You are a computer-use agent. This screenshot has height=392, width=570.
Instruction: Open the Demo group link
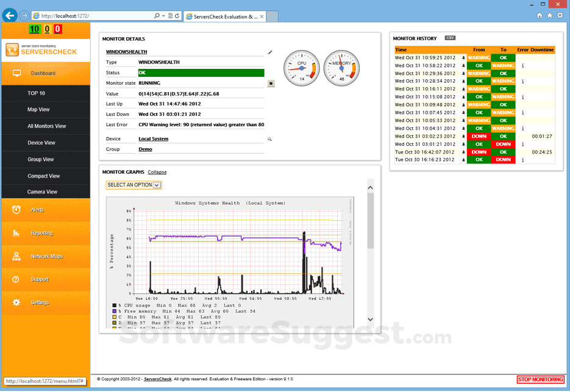(145, 149)
